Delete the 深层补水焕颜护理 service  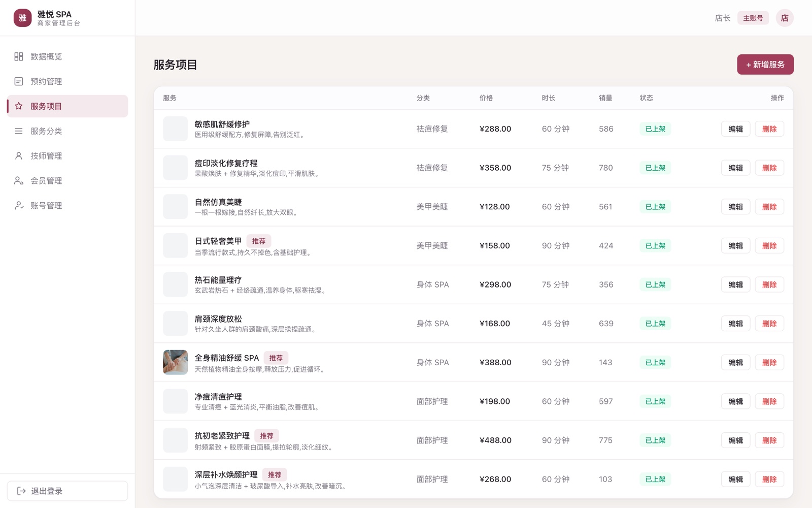(x=769, y=479)
